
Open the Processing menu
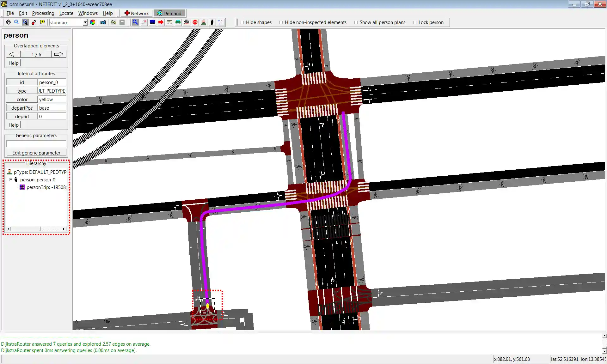[43, 13]
